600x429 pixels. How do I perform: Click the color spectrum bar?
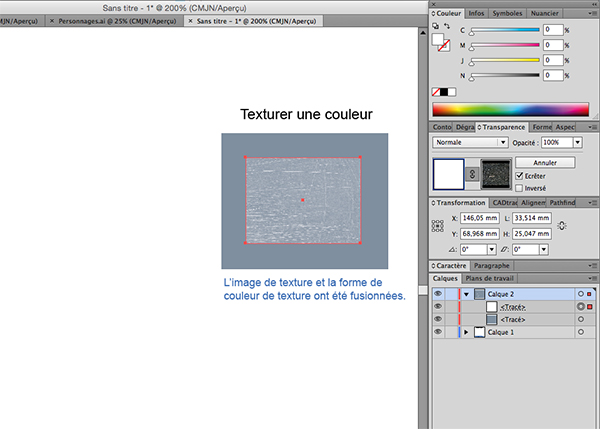tap(512, 110)
